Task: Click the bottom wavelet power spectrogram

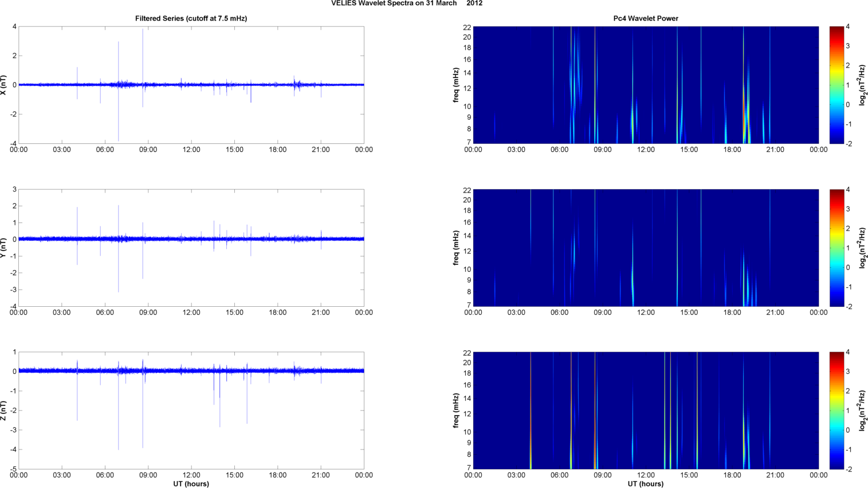Action: [x=645, y=411]
